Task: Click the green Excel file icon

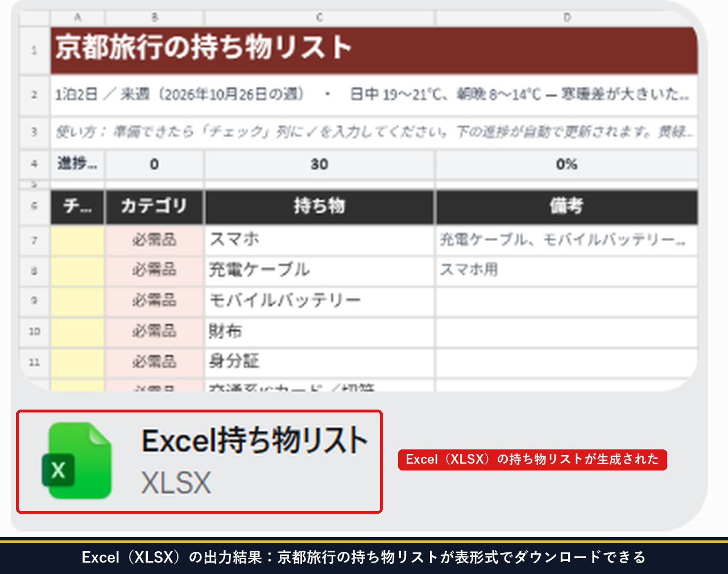Action: pyautogui.click(x=77, y=461)
